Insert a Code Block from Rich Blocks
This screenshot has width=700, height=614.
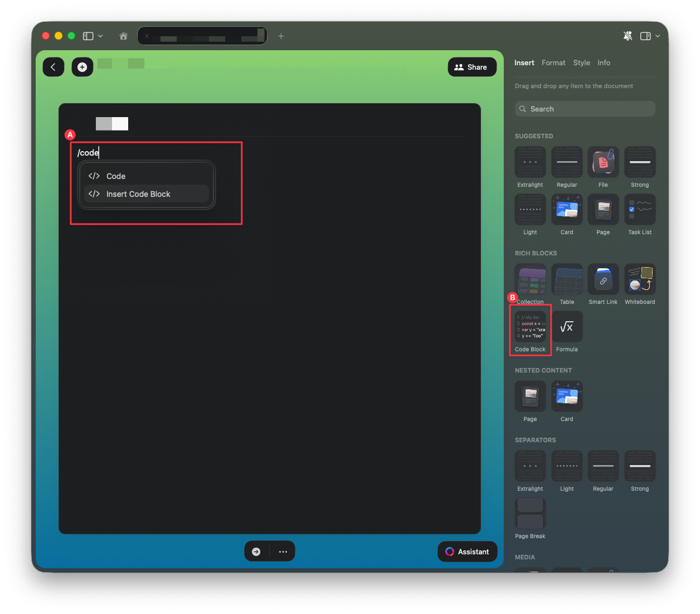pyautogui.click(x=530, y=327)
